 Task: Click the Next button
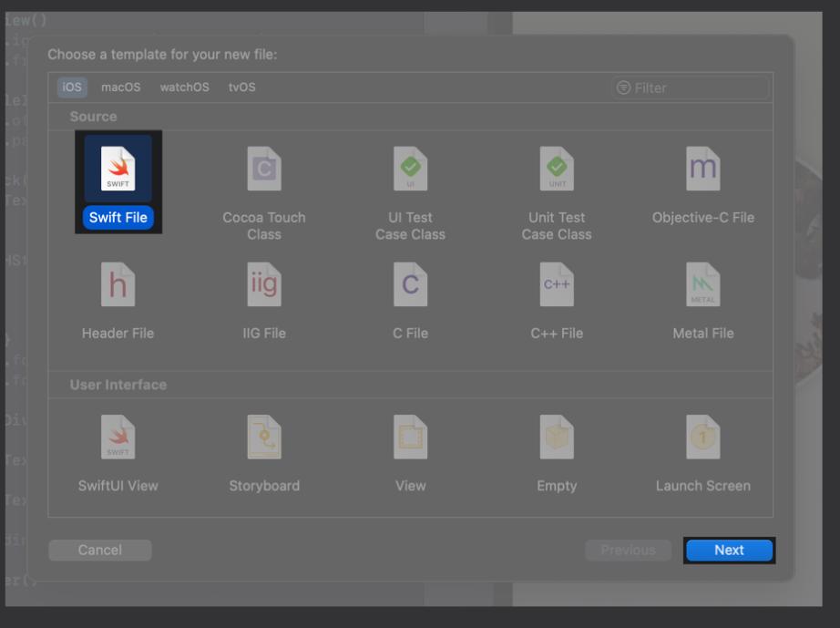coord(729,551)
